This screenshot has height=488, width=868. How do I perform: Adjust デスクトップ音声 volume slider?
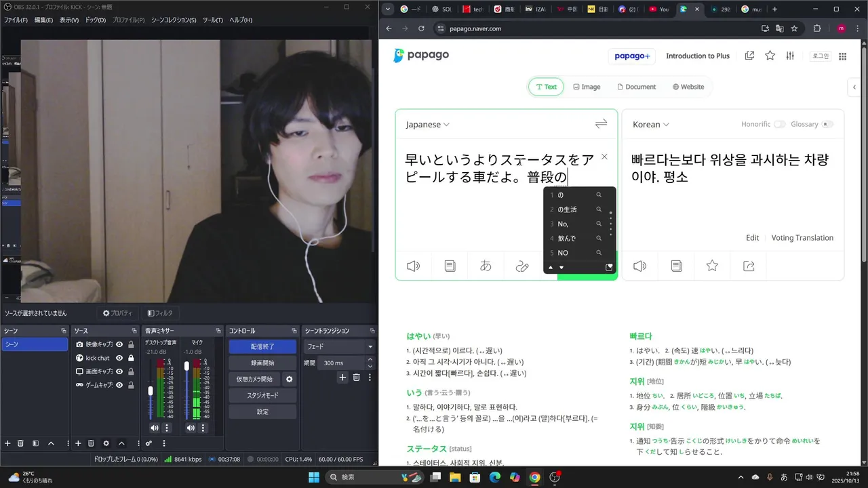(x=151, y=391)
